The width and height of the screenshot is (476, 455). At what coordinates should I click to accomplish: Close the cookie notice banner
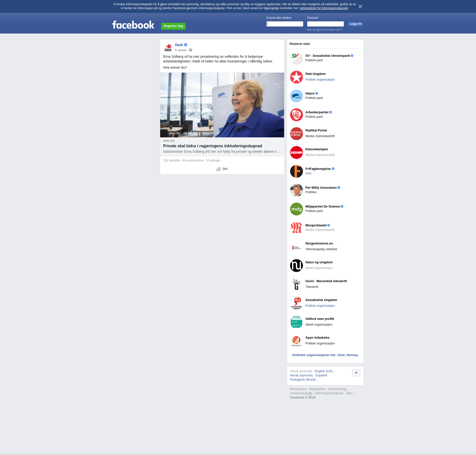(360, 6)
